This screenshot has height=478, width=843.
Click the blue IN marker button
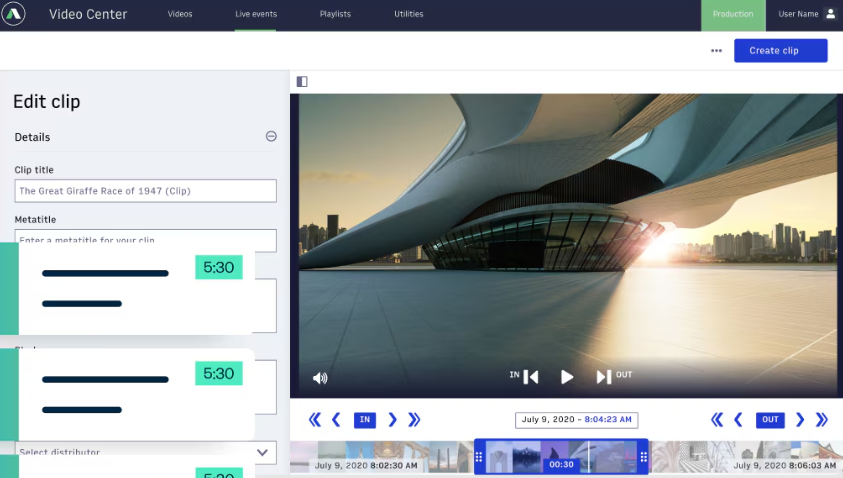pyautogui.click(x=365, y=419)
